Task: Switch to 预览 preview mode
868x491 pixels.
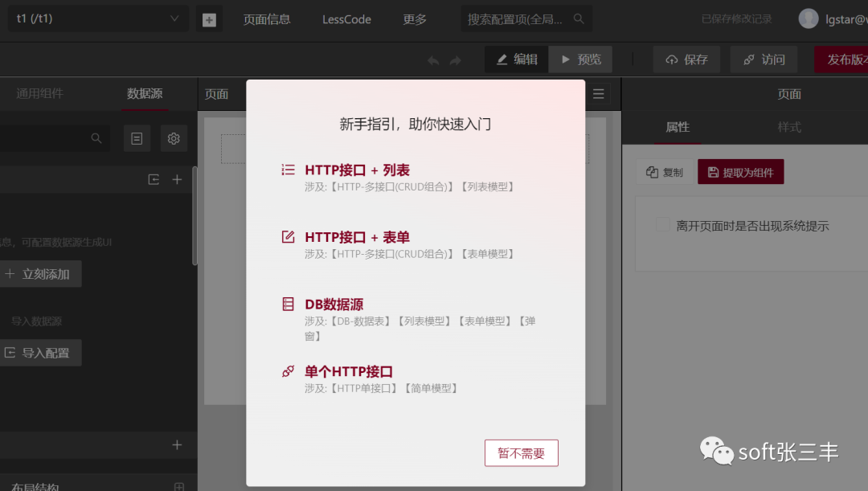Action: pos(580,59)
